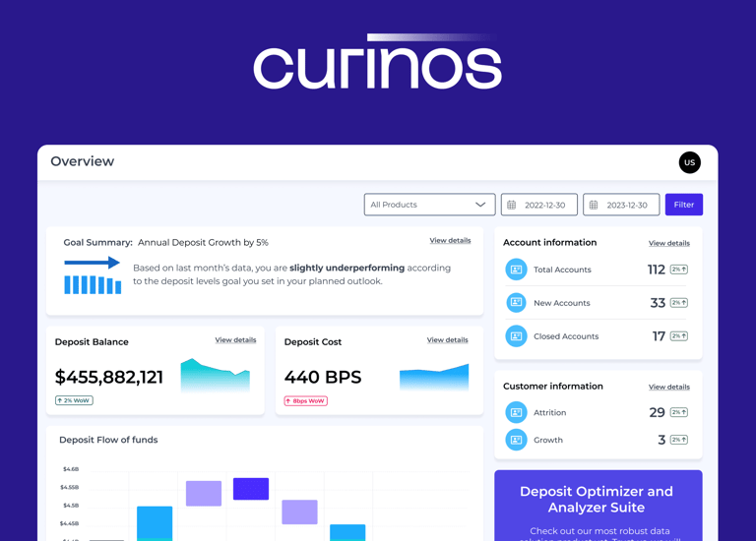Click the Closed Accounts 2% badge
This screenshot has width=756, height=541.
(x=679, y=336)
